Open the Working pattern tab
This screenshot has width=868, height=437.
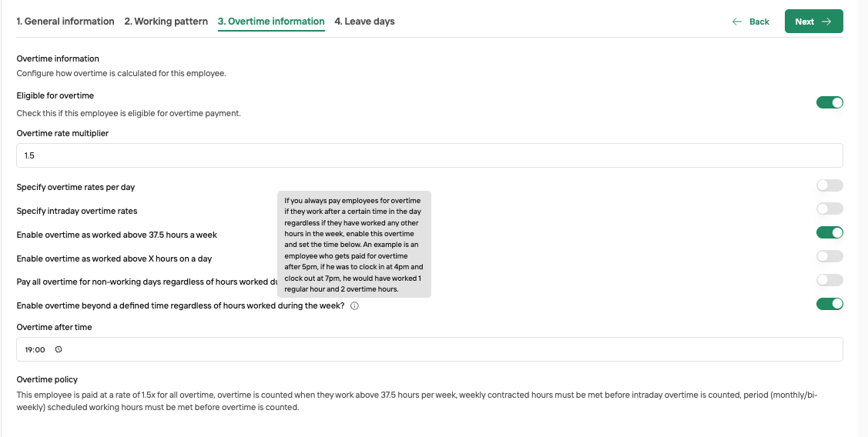[166, 22]
